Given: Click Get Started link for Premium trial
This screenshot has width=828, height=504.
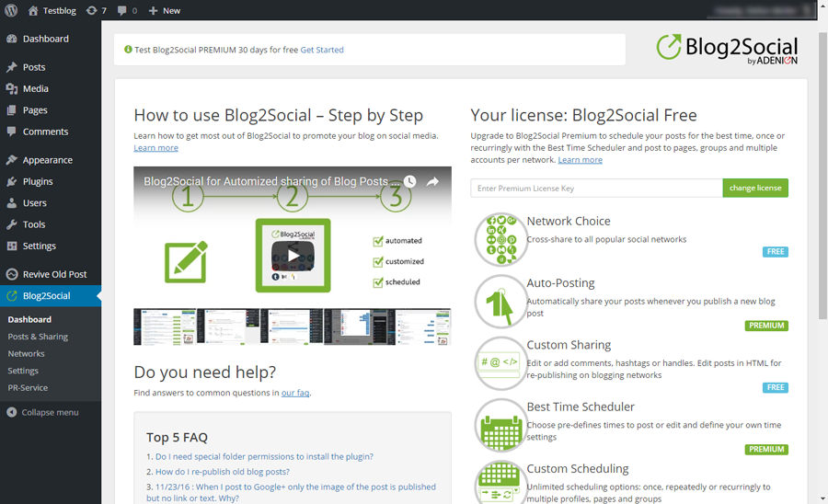Looking at the screenshot, I should pos(322,50).
